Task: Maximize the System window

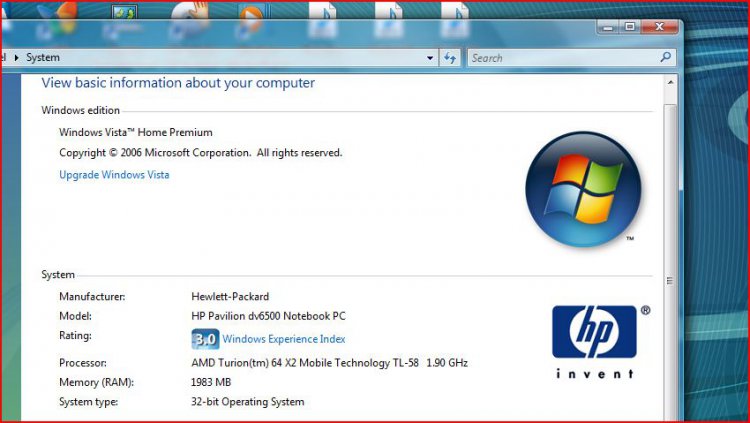Action: 630,27
